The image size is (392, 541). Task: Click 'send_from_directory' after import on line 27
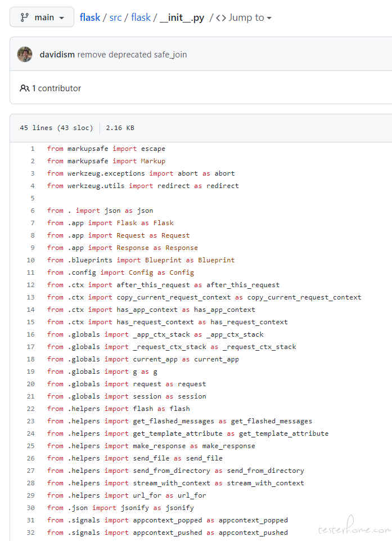pos(172,471)
